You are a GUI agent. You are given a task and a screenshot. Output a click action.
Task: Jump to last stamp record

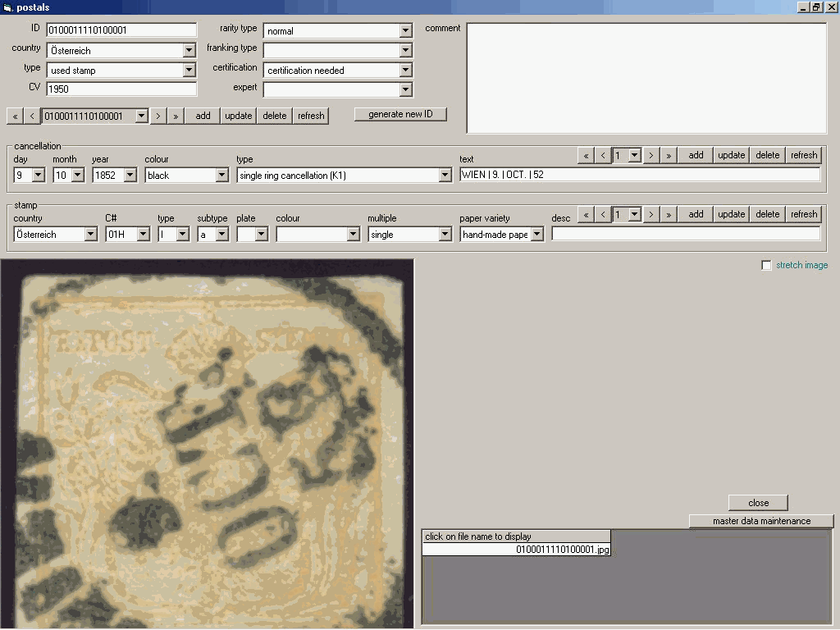tap(669, 214)
